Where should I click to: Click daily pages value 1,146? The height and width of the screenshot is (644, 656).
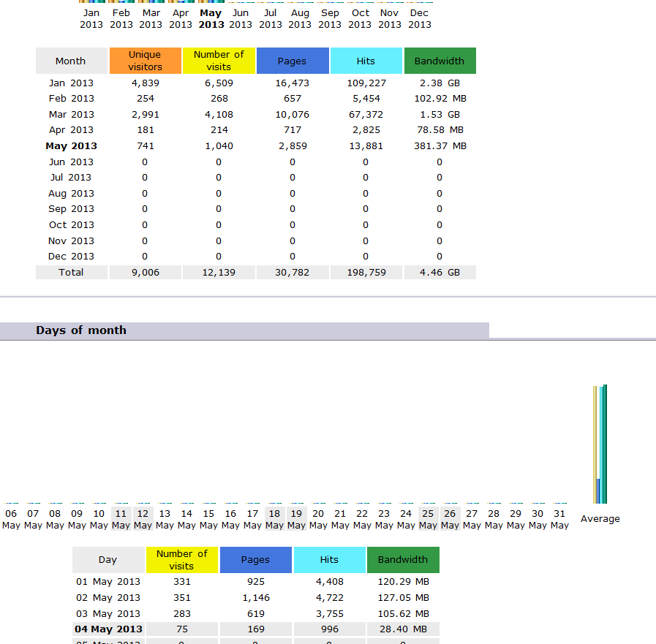256,597
